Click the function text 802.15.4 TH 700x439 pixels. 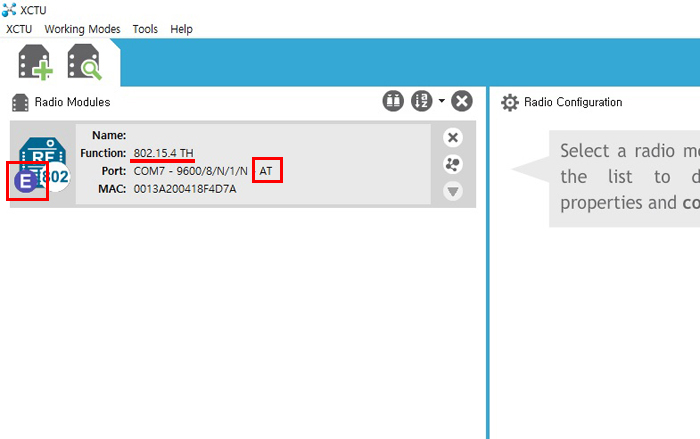pos(163,153)
